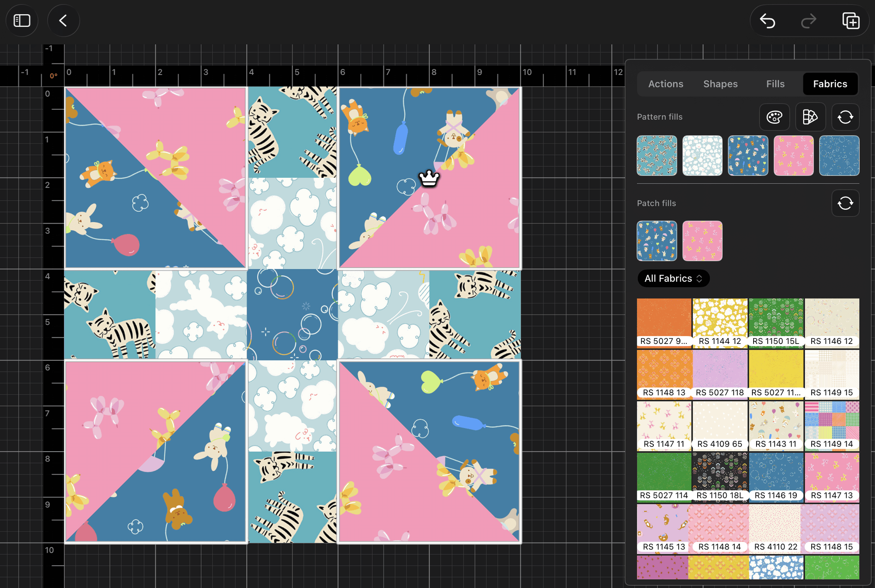Toggle the sidebar panel icon
This screenshot has width=875, height=588.
[22, 21]
